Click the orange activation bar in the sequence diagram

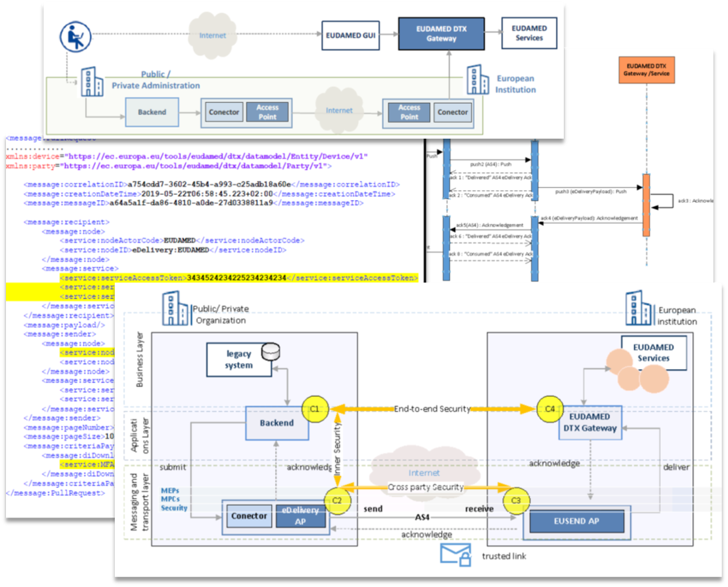[646, 205]
